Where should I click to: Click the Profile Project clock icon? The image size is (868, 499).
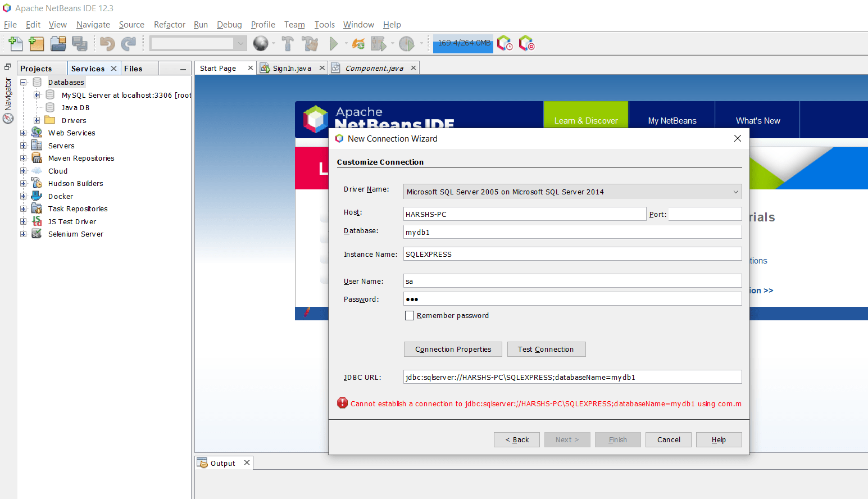pyautogui.click(x=407, y=43)
